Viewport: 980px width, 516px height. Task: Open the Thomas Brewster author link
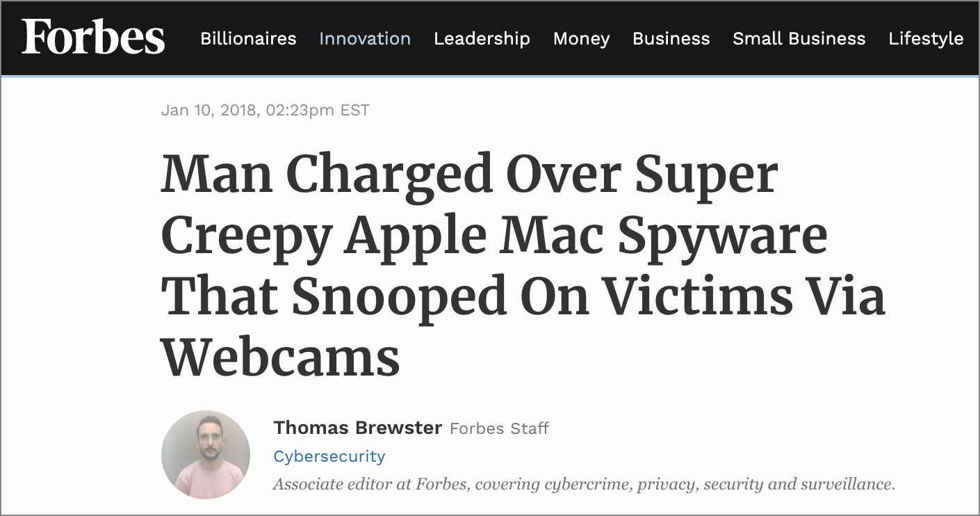coord(357,428)
